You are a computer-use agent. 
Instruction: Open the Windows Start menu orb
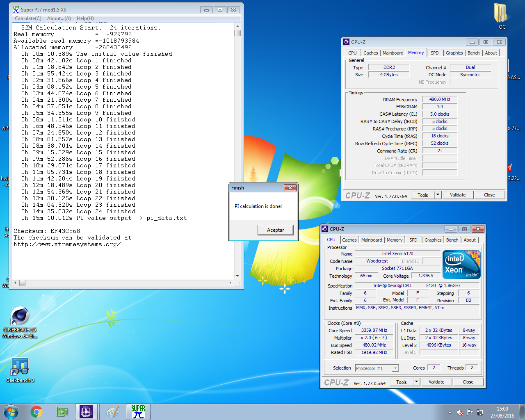coord(11,412)
